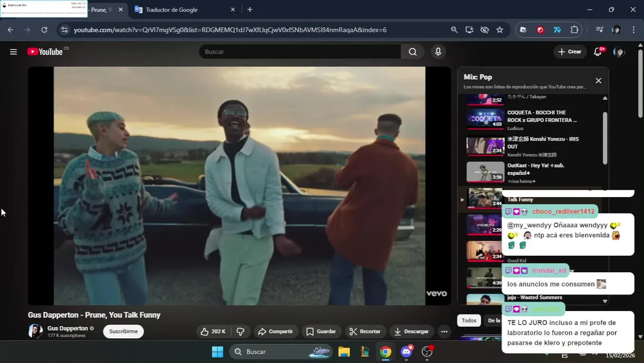This screenshot has width=644, height=363.
Task: Open the 7TV extension icon
Action: 557,30
